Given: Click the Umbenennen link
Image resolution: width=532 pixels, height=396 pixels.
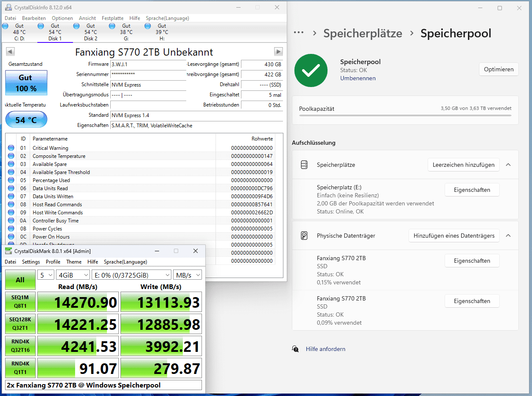Looking at the screenshot, I should pyautogui.click(x=358, y=78).
